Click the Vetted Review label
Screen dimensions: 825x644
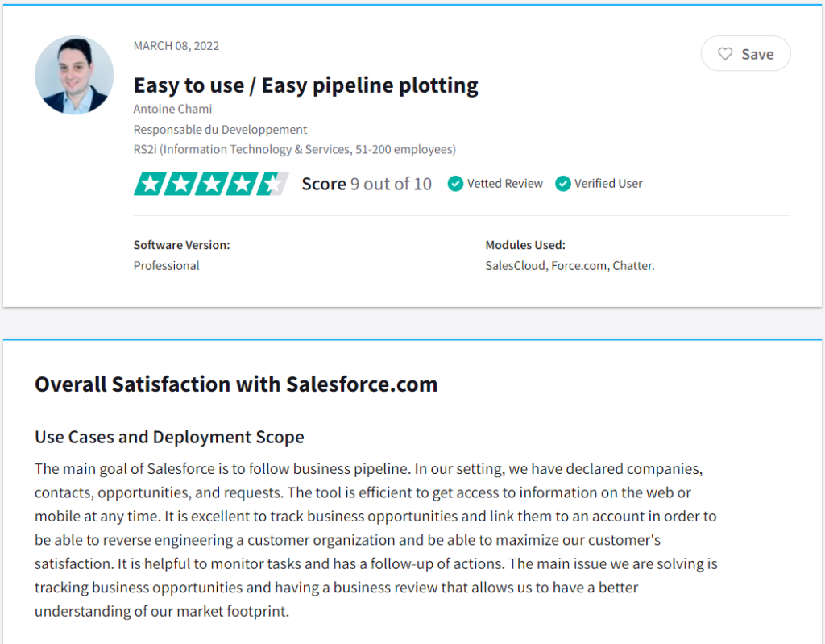tap(505, 184)
